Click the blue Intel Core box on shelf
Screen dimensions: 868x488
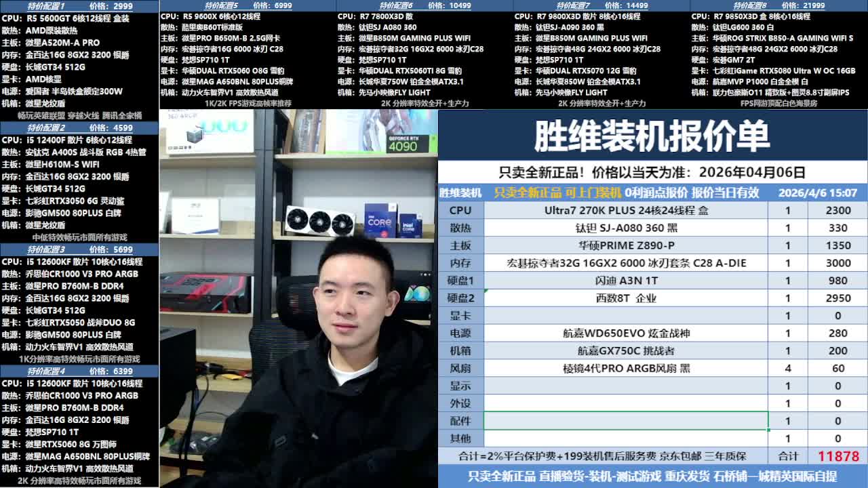pyautogui.click(x=380, y=220)
